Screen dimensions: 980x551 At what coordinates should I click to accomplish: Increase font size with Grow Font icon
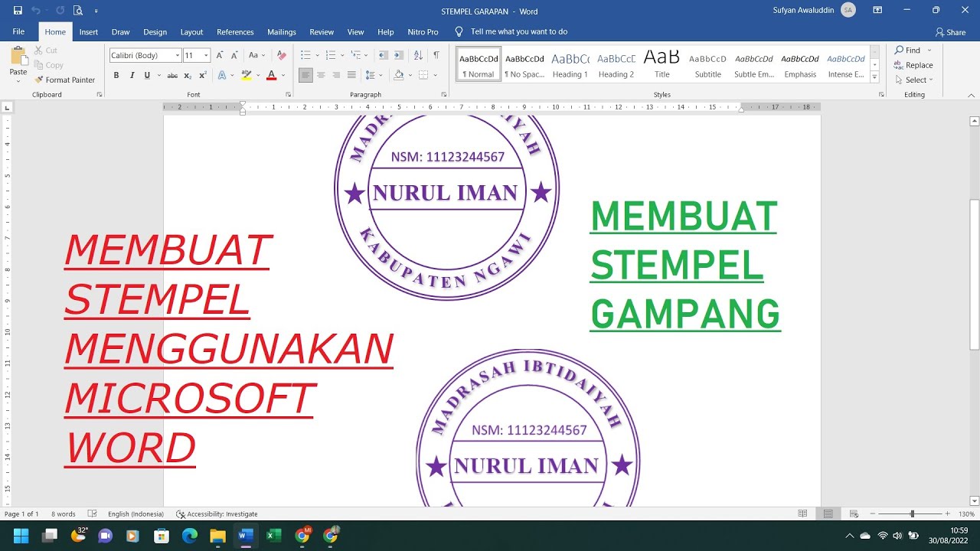220,55
